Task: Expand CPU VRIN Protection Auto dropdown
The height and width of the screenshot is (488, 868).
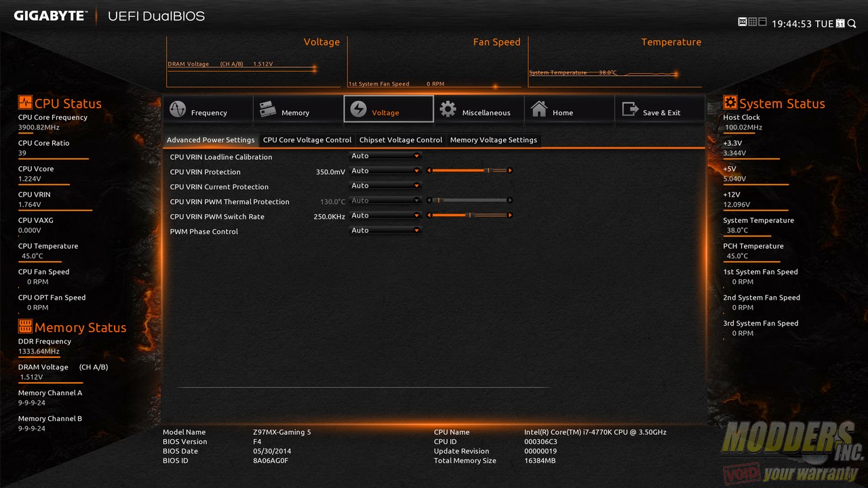Action: tap(385, 171)
